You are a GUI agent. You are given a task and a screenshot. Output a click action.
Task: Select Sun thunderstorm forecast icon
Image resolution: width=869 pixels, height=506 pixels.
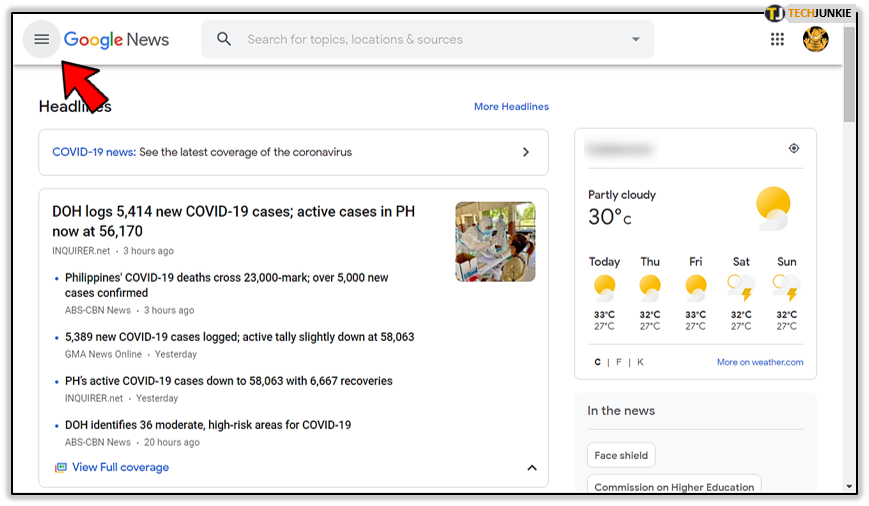click(786, 288)
